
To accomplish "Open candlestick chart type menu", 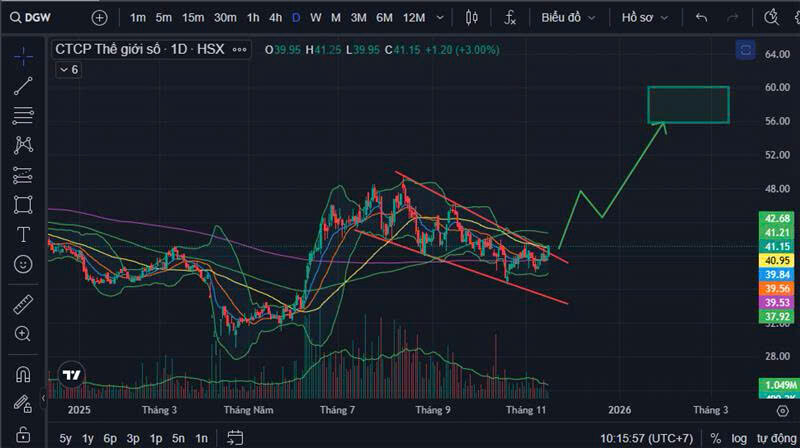I will (x=472, y=18).
